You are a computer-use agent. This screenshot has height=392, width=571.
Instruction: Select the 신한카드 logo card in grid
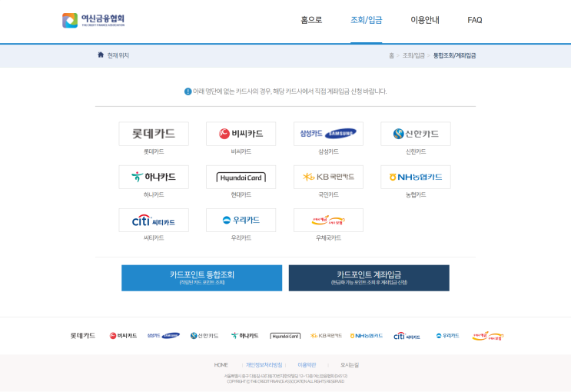pos(416,134)
